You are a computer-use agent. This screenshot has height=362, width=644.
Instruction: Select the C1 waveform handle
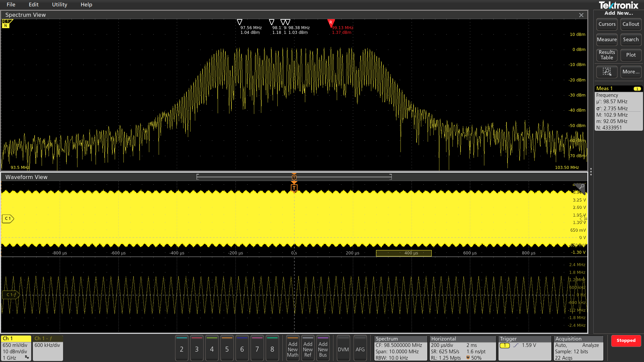(8, 219)
